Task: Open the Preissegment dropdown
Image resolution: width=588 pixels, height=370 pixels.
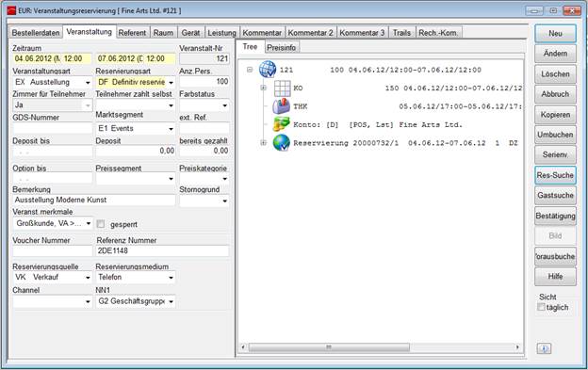Action: pos(171,179)
